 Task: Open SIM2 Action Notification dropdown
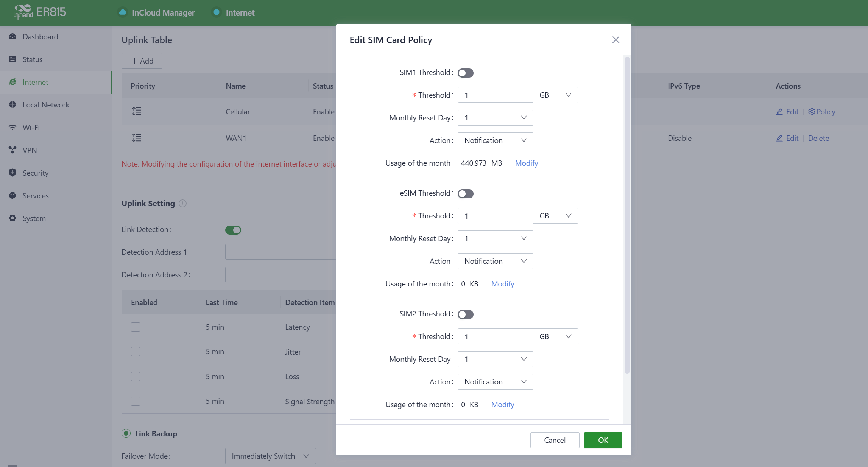(495, 382)
